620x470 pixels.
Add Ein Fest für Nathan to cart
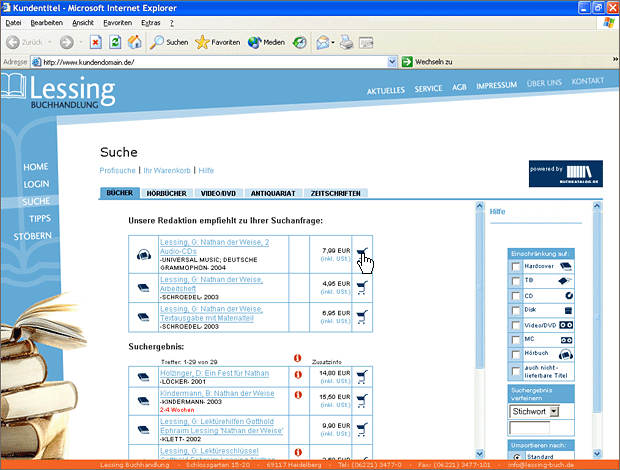pos(362,377)
